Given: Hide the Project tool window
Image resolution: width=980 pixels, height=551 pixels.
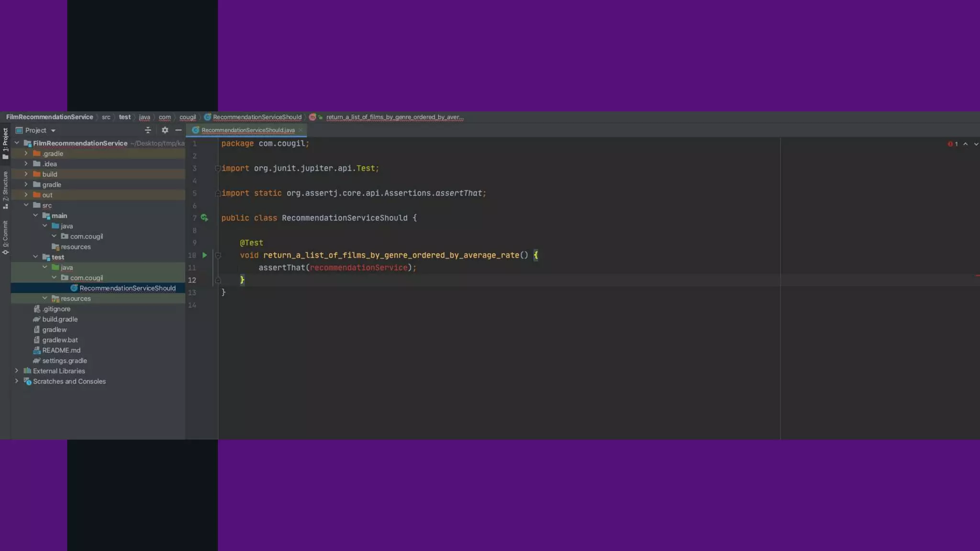Looking at the screenshot, I should 178,130.
